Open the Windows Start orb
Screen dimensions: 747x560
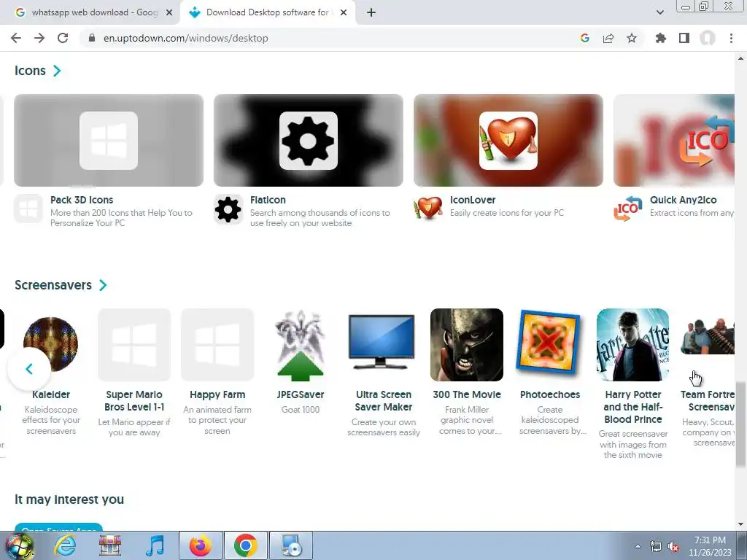[x=19, y=546]
